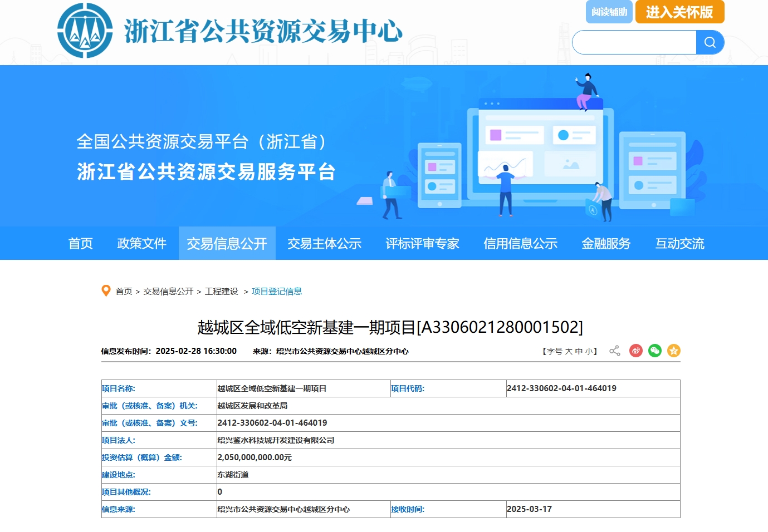
Task: Open the 金融服务 menu item
Action: coord(606,243)
